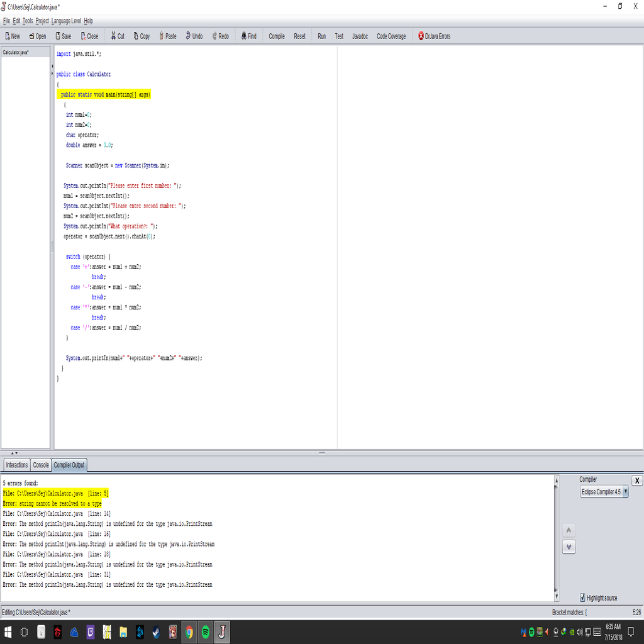
Task: Click the Code Coverage tool
Action: coord(391,36)
